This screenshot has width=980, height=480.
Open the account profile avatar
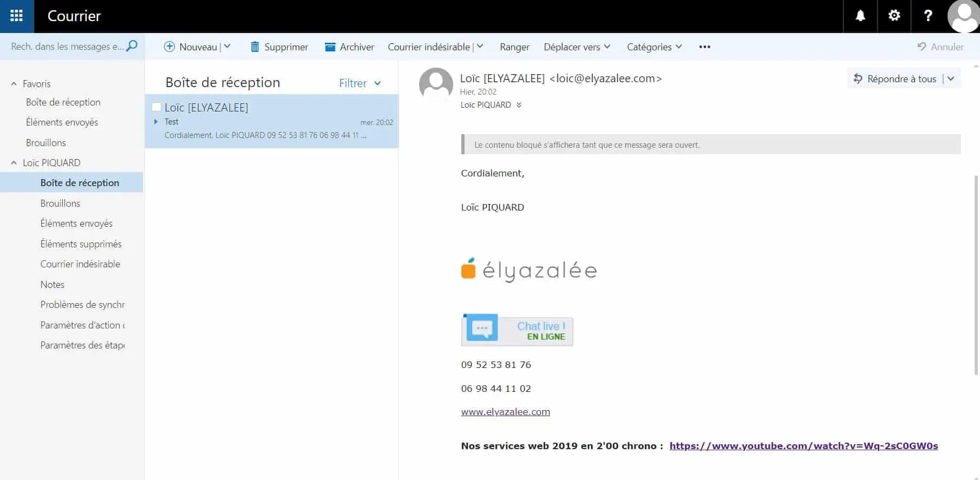tap(963, 16)
